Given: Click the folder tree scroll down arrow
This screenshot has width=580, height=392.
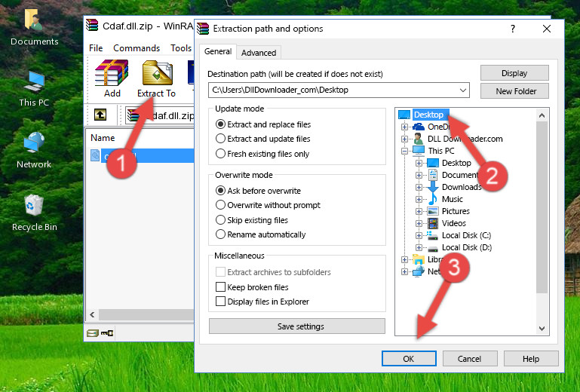Looking at the screenshot, I should coord(542,329).
